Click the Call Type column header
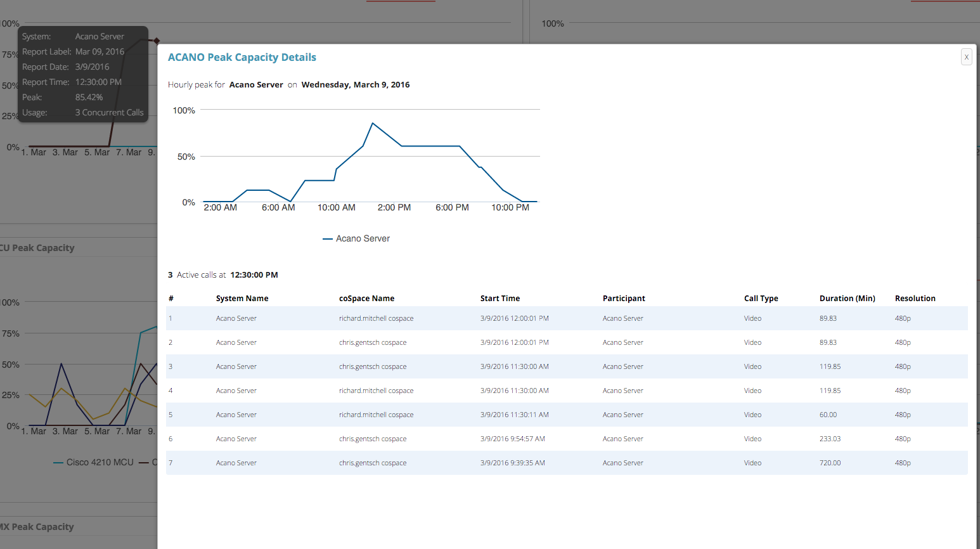 point(761,298)
